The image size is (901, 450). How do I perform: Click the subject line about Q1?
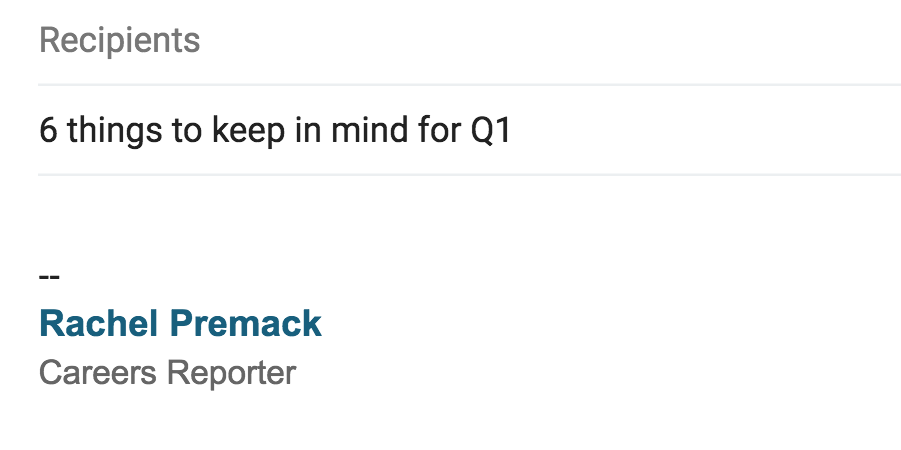275,131
